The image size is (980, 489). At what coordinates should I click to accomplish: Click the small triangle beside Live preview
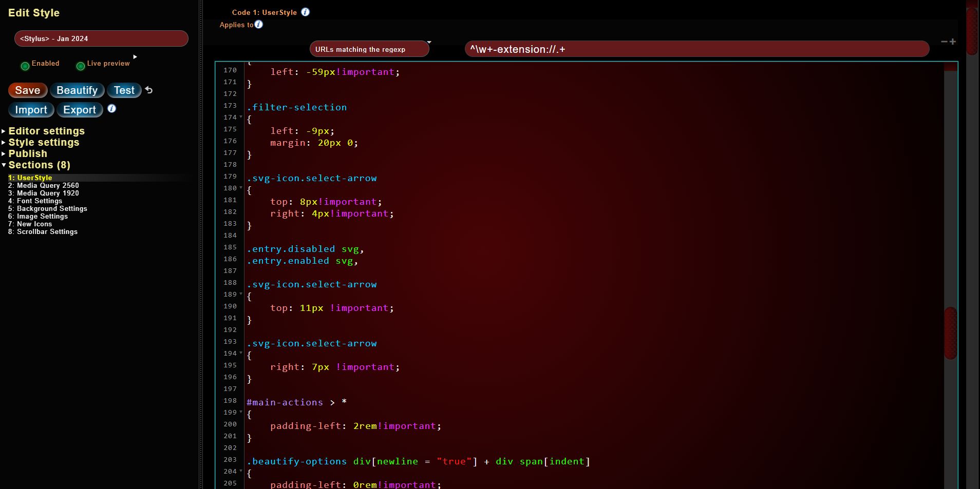click(135, 57)
